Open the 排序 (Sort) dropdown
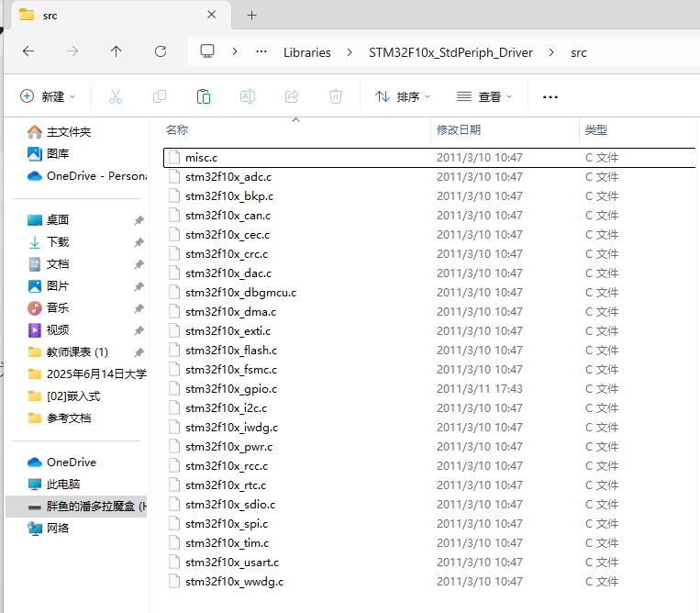 point(403,96)
